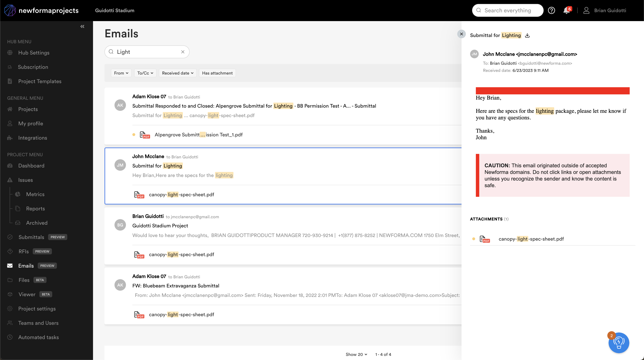Image resolution: width=644 pixels, height=360 pixels.
Task: Click the search magnifier in Emails search box
Action: point(111,52)
